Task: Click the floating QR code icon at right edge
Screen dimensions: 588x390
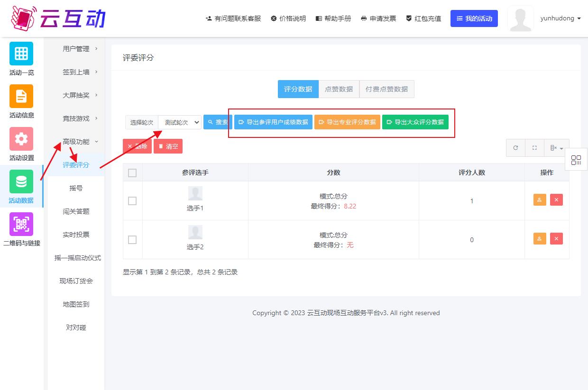Action: pyautogui.click(x=576, y=160)
